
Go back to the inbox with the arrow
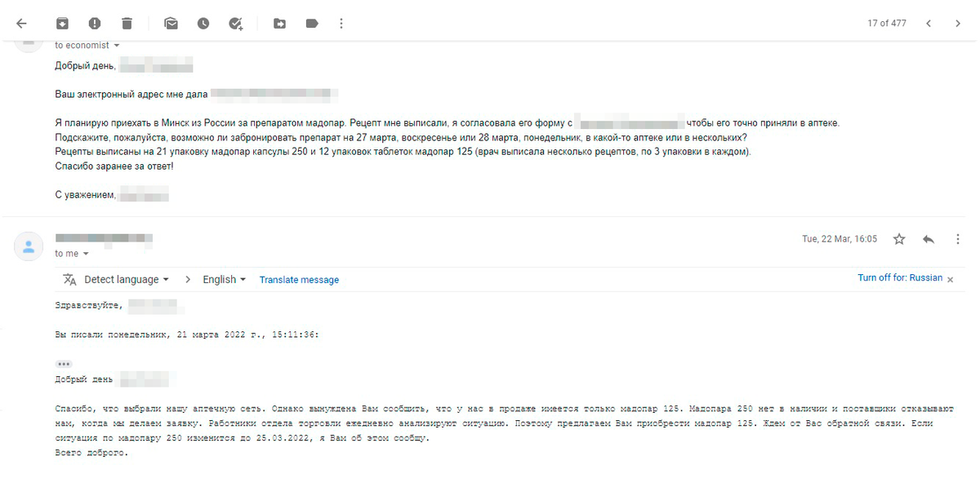21,24
